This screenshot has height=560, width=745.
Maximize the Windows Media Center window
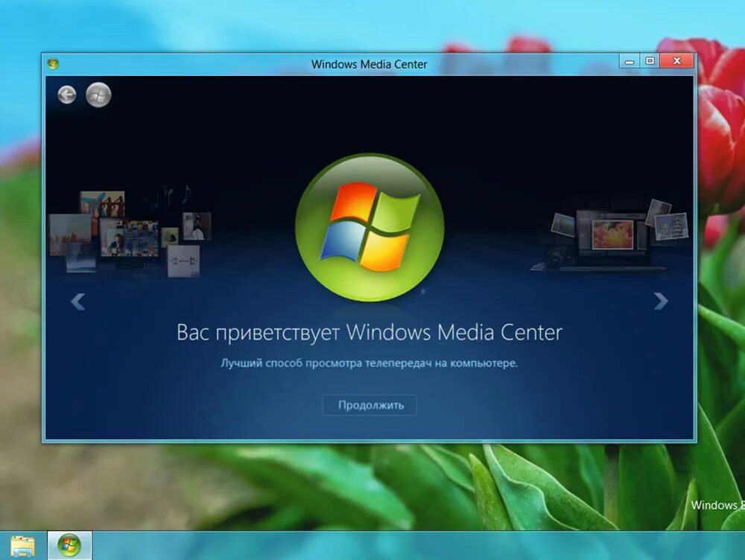(650, 61)
